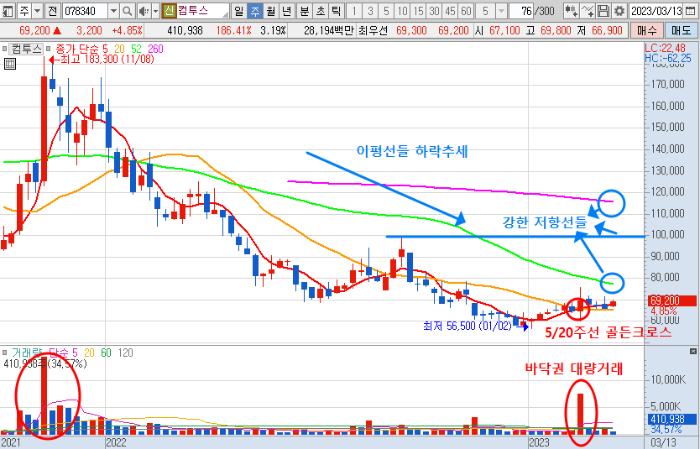Open the custom interval dropdown arrow
This screenshot has height=449, width=700.
[x=501, y=11]
